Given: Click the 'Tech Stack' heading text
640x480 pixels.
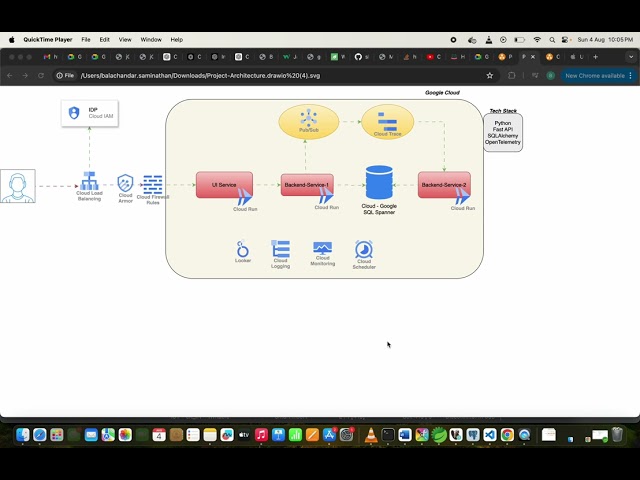Looking at the screenshot, I should coord(503,111).
